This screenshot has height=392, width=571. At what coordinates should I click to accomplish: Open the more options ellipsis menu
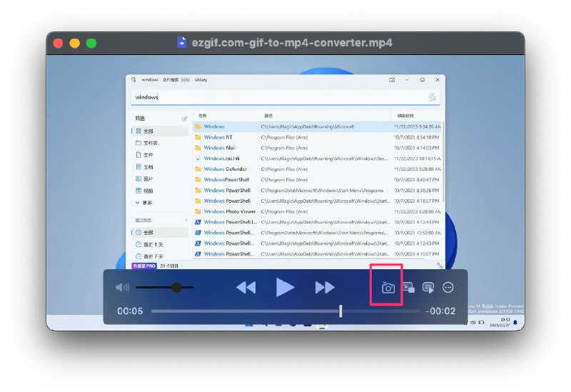click(x=448, y=288)
